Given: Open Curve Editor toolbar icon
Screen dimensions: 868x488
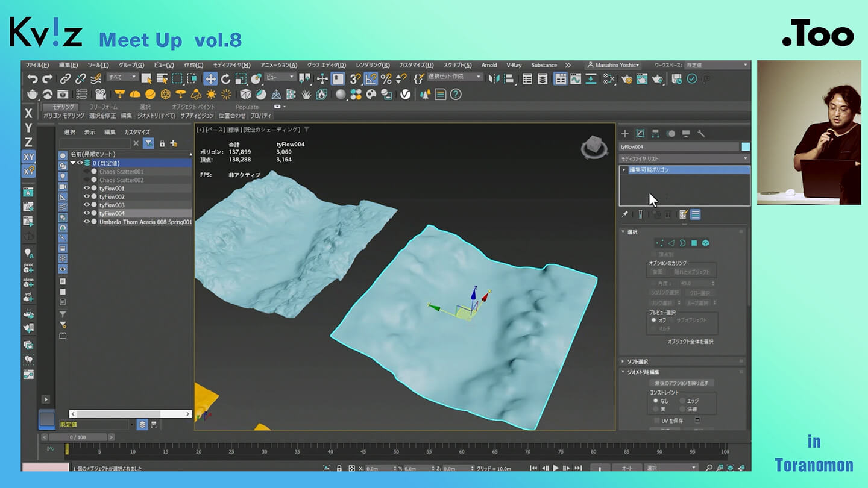Looking at the screenshot, I should (576, 78).
